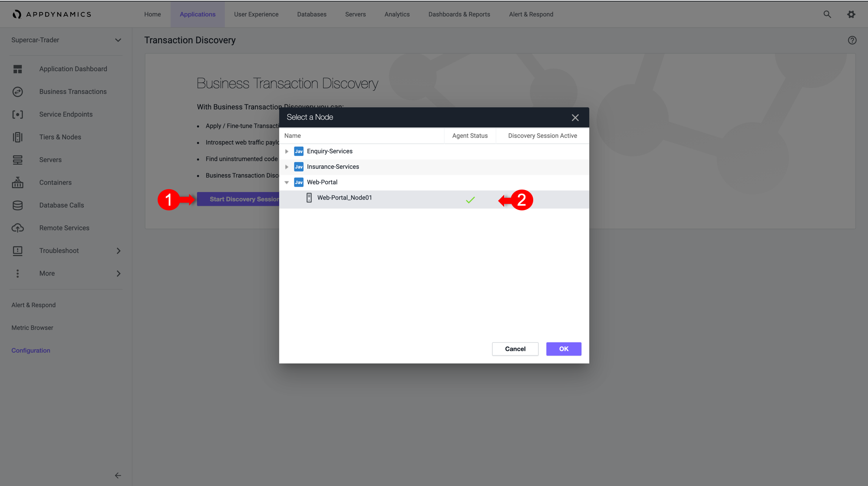Click the Tiers & Nodes icon
Viewport: 868px width, 486px height.
pyautogui.click(x=17, y=137)
